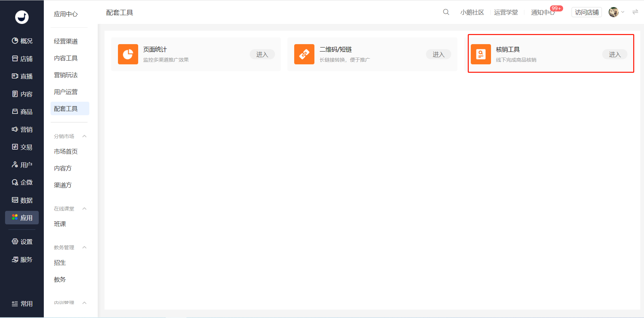This screenshot has height=318, width=644.
Task: Open 店铺 in the left navigation
Action: 22,59
